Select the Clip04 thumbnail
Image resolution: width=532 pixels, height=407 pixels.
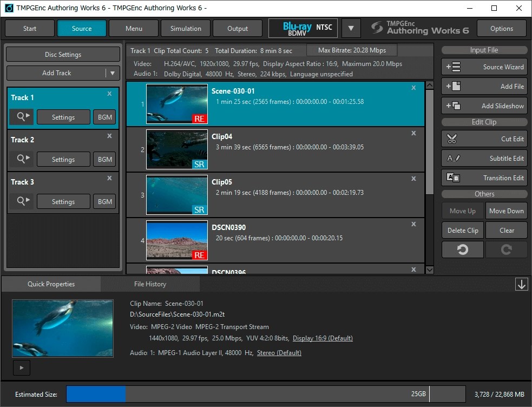point(177,149)
